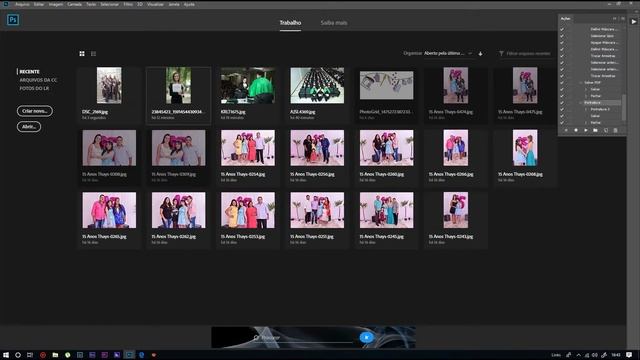Click the Actions panel play icon in dock
Screen dimensions: 640x360
point(633,22)
